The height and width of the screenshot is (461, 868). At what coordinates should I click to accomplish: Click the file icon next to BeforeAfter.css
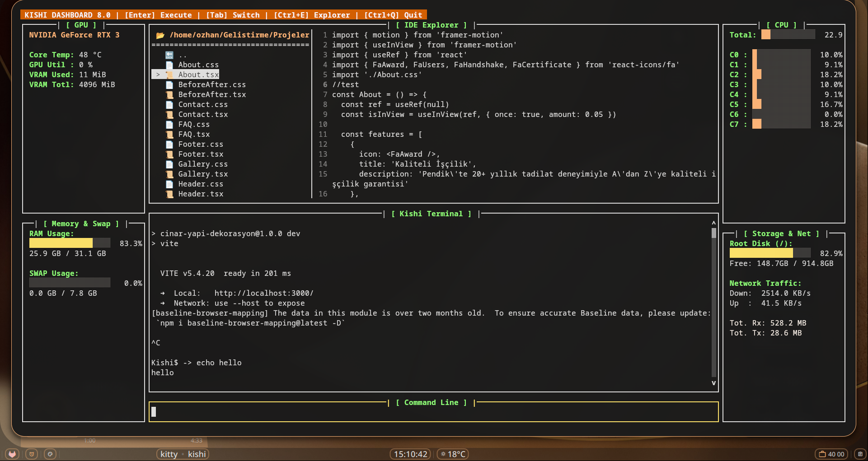169,85
